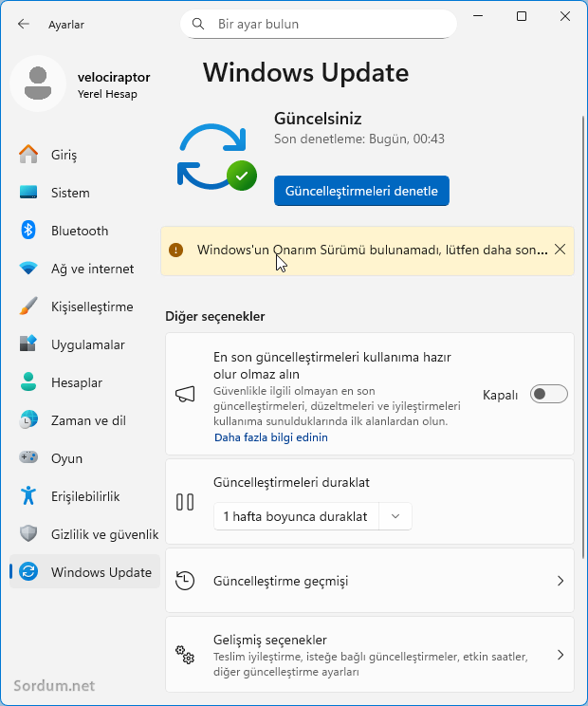Open Gelişmiş seçenekler via the arrow
Screen dimensions: 588x706
(560, 655)
